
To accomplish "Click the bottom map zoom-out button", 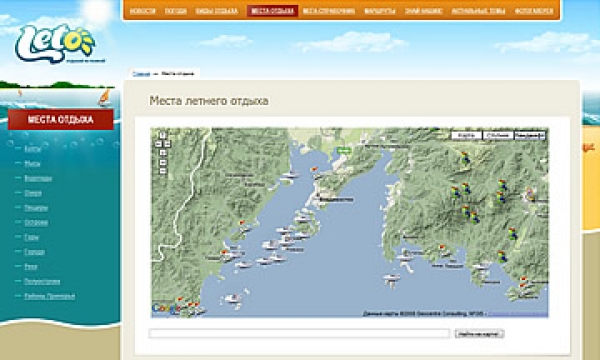I will (x=163, y=171).
